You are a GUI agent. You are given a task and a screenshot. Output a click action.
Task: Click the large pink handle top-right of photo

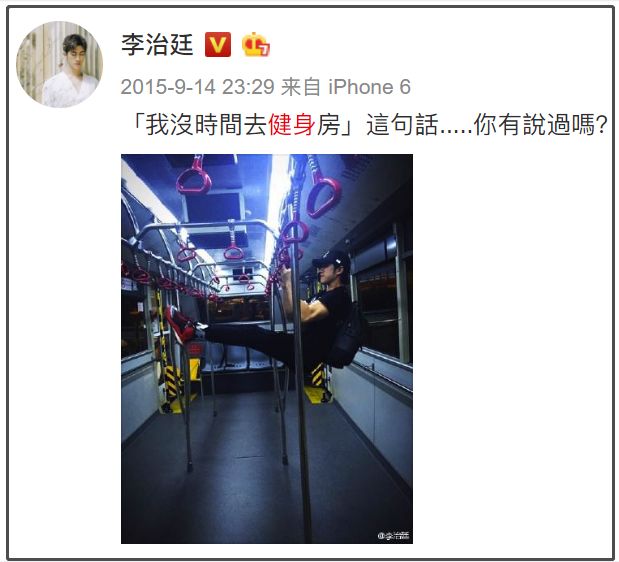324,196
